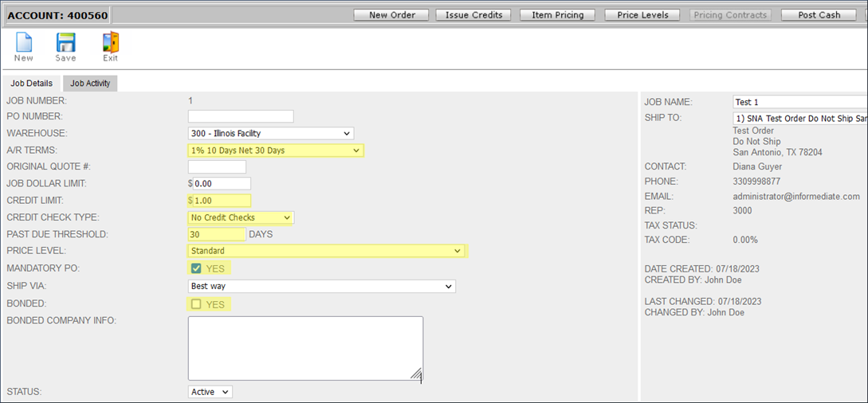Click the Issue Credits button
868x403 pixels.
474,15
